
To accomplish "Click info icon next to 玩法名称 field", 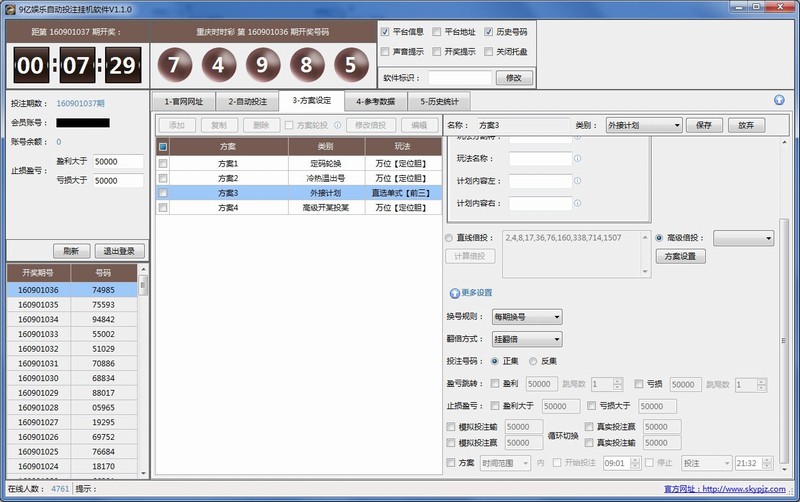I will (x=578, y=159).
